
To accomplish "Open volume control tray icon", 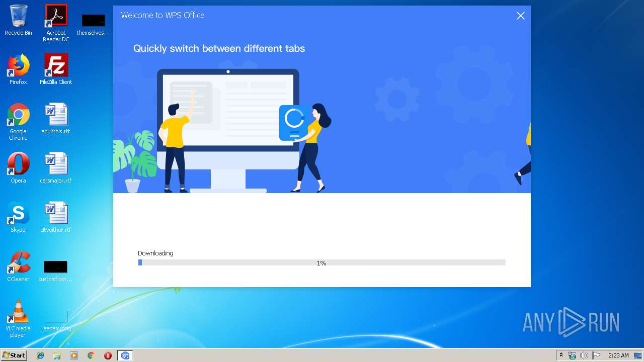I will click(x=584, y=355).
